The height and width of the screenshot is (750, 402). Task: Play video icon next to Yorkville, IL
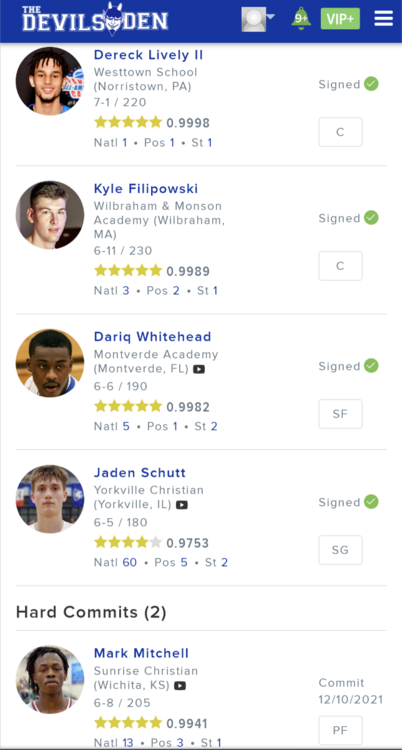coord(181,505)
